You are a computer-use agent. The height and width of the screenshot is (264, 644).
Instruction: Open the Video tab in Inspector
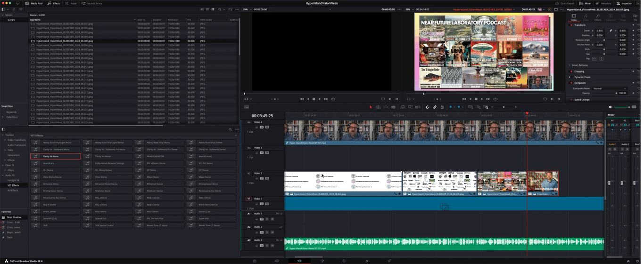(574, 17)
